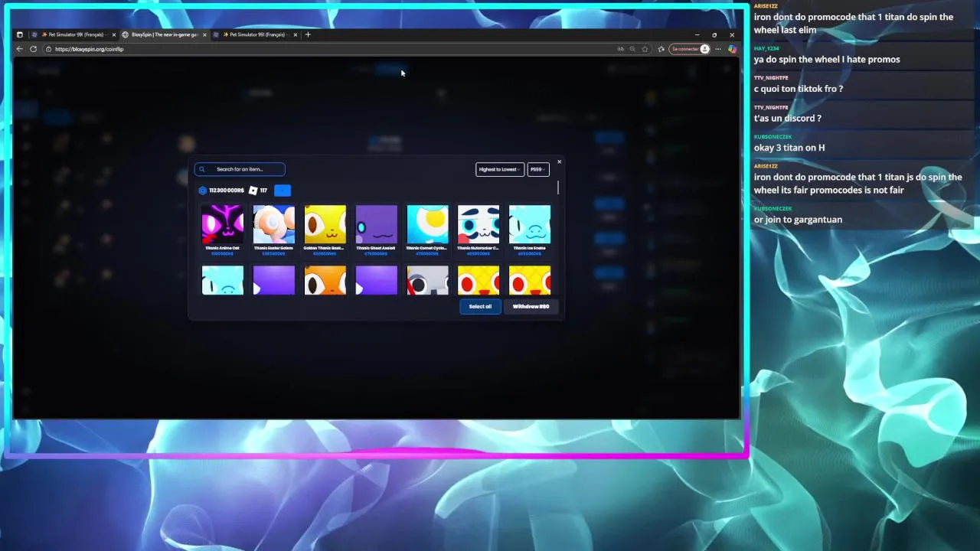Screen dimensions: 980x551
Task: Click the Select all button
Action: pyautogui.click(x=480, y=306)
